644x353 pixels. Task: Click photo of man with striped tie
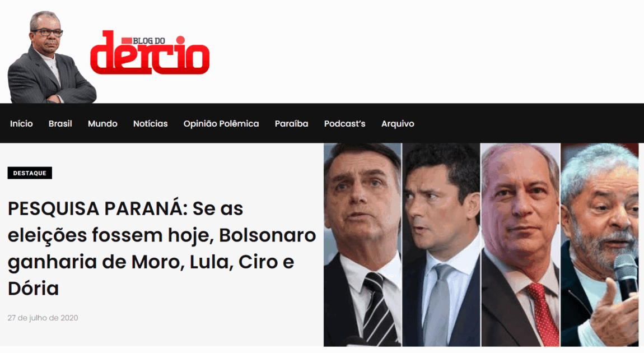pyautogui.click(x=362, y=244)
